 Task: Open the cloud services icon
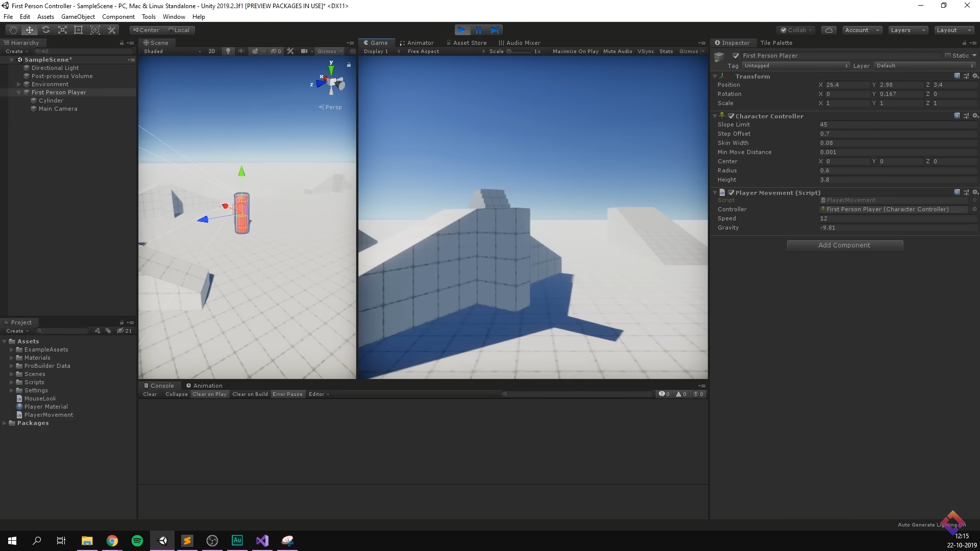pos(829,30)
